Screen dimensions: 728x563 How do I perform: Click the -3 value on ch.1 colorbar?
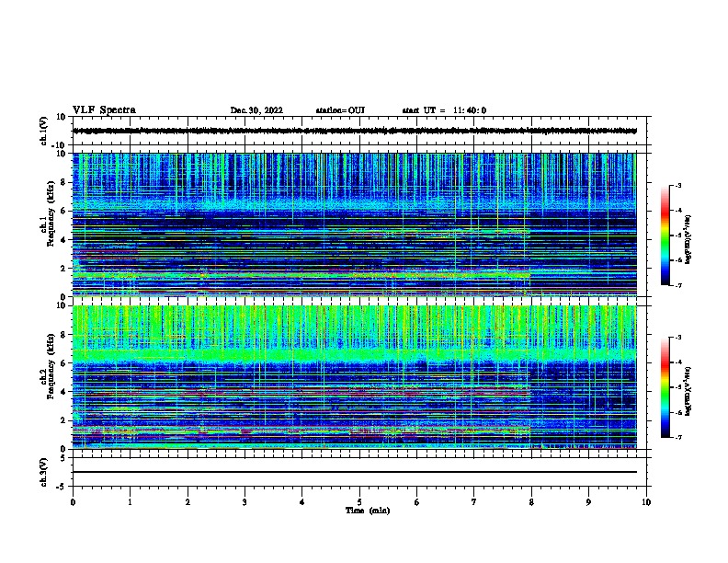click(677, 185)
